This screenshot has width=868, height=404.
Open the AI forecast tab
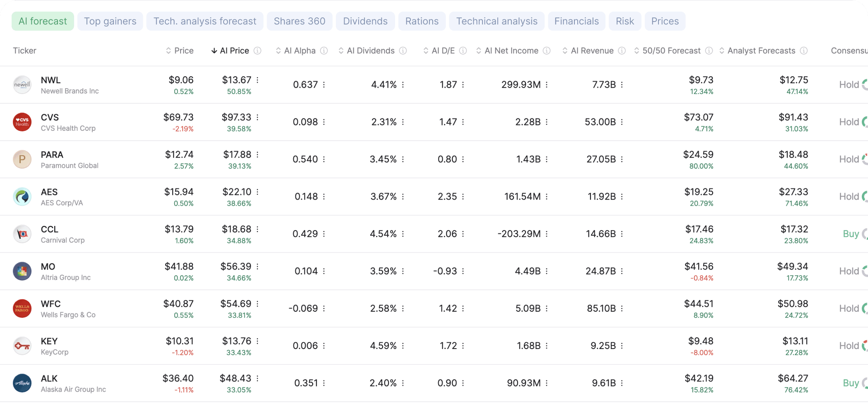43,21
